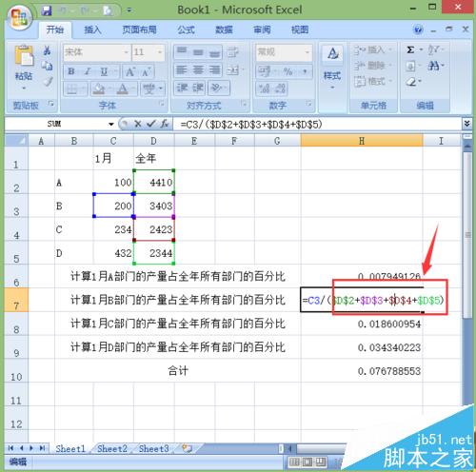Click the Copy icon in clipboard group
The height and width of the screenshot is (472, 476).
pyautogui.click(x=48, y=66)
